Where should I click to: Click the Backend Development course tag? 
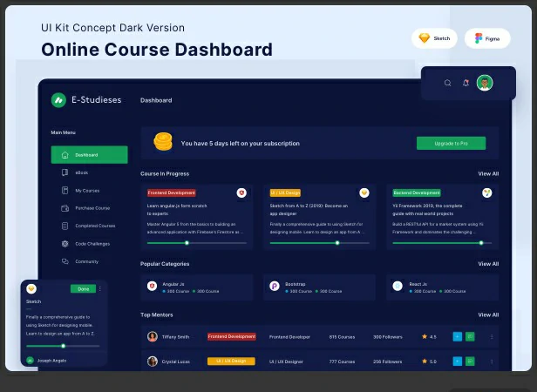point(417,193)
